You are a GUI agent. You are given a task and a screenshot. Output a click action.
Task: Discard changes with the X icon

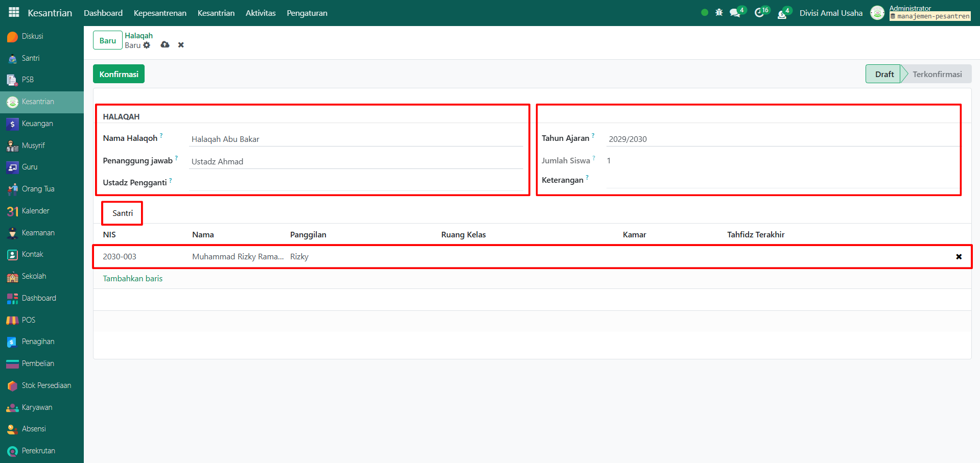tap(181, 45)
